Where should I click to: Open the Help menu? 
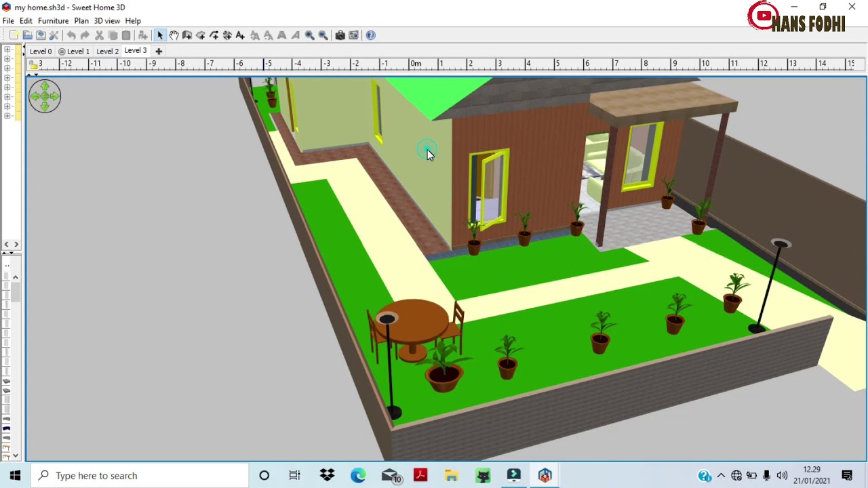coord(133,21)
